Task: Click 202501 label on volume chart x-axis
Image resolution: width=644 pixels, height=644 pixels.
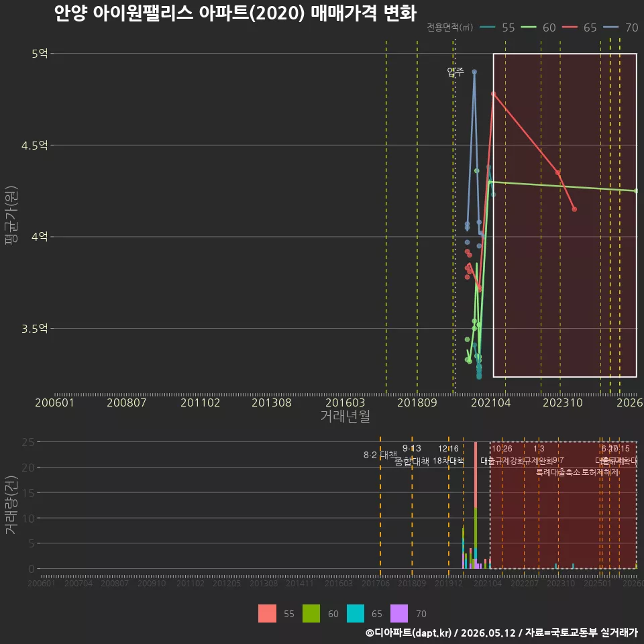Action: (x=598, y=583)
